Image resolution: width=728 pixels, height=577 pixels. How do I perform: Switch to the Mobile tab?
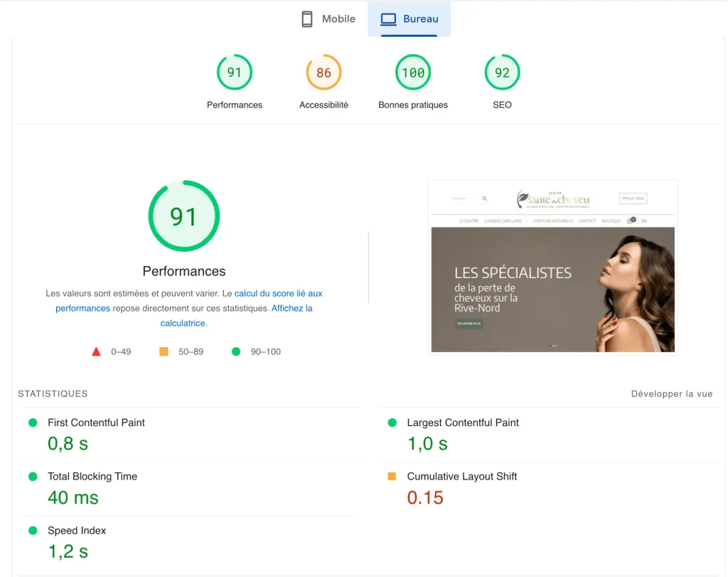(328, 19)
